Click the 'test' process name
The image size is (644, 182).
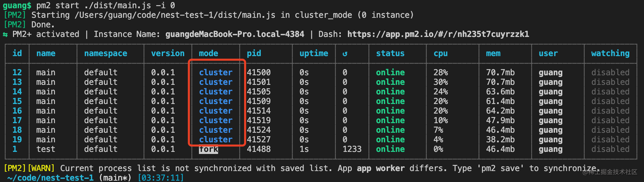pos(45,149)
